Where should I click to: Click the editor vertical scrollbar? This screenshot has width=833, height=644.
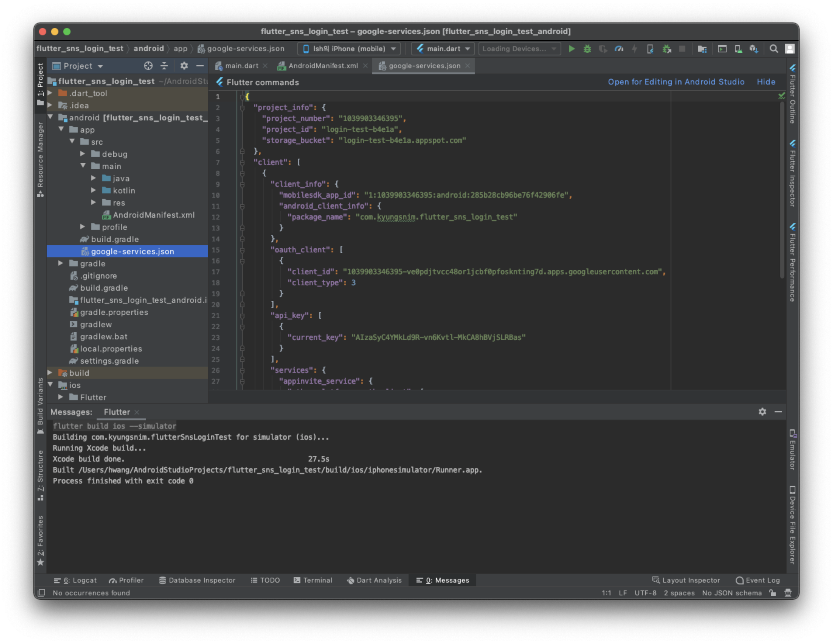[782, 191]
